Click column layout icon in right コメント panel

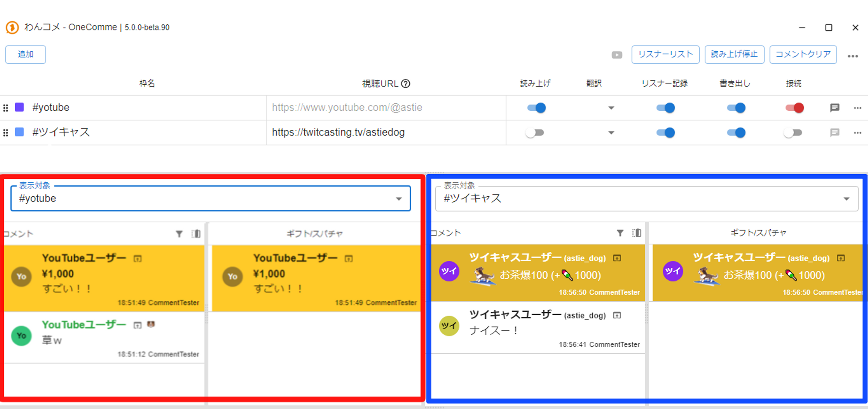637,233
